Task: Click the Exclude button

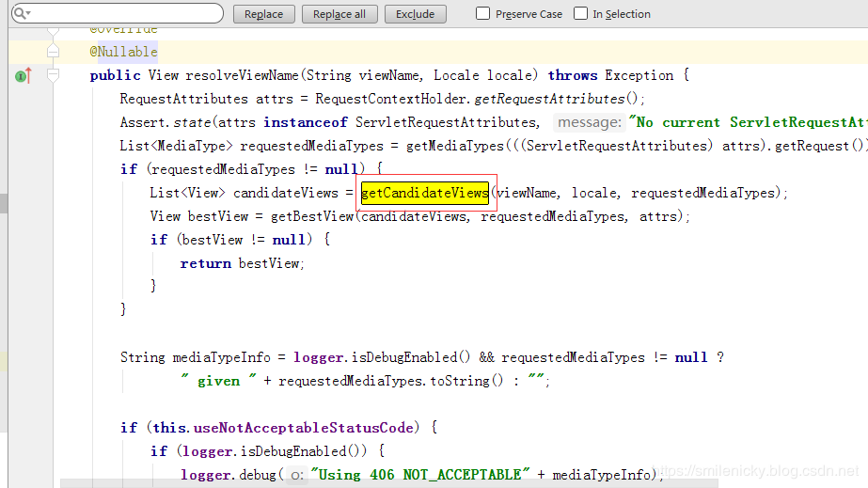Action: click(415, 14)
